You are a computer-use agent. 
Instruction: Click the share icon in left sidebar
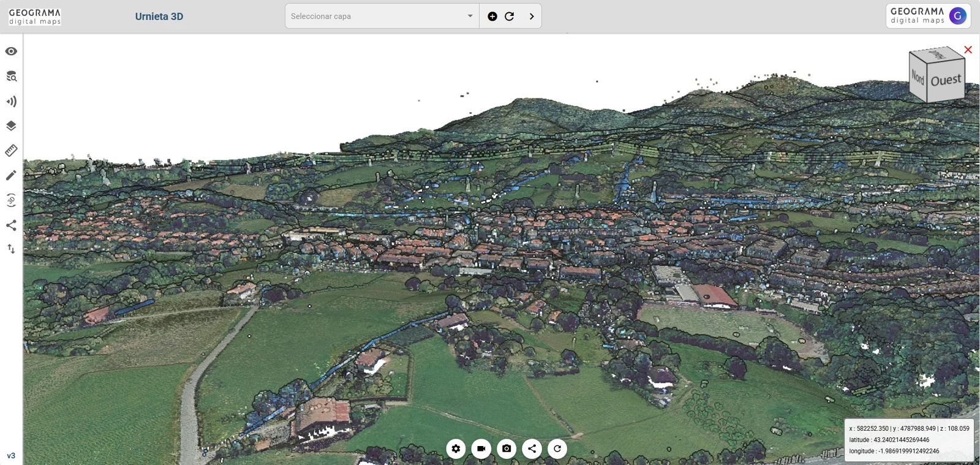11,225
